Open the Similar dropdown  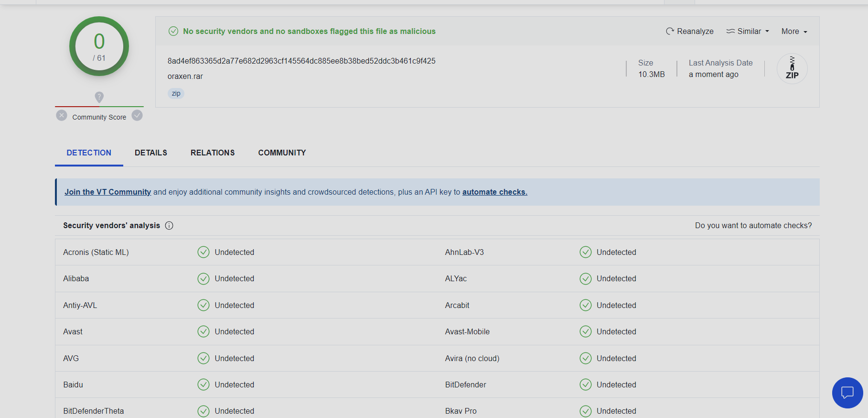[748, 31]
